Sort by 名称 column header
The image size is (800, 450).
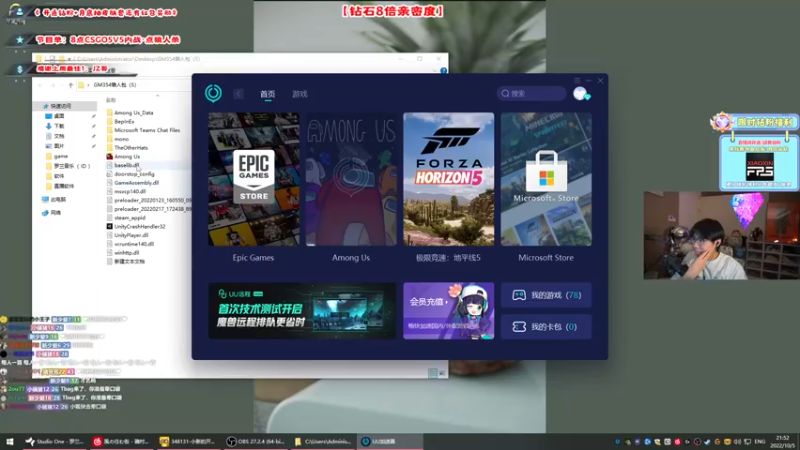point(111,100)
